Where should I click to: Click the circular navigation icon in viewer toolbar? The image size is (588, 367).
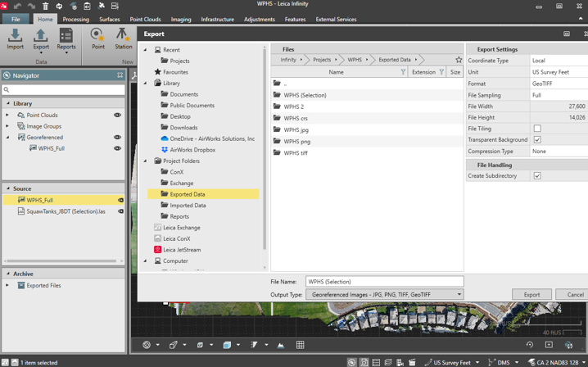coord(147,345)
